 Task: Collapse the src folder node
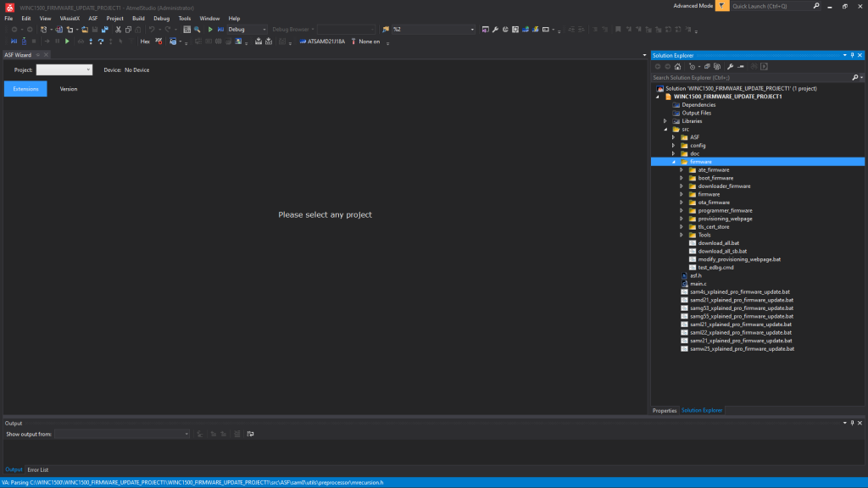[x=666, y=130]
